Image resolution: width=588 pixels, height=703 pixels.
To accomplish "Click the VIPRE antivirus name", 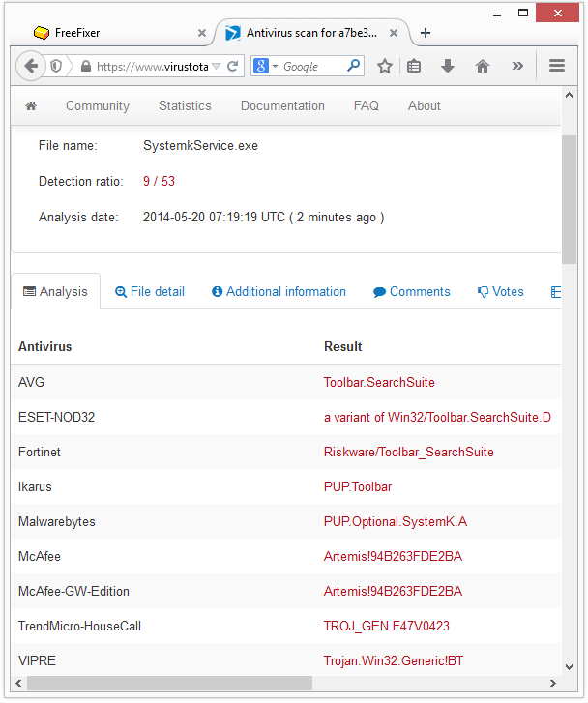I will (37, 660).
